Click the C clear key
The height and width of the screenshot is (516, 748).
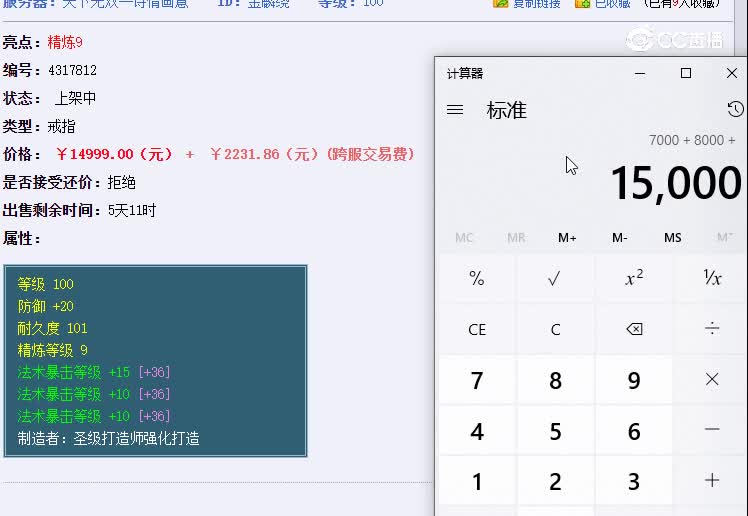pyautogui.click(x=555, y=329)
